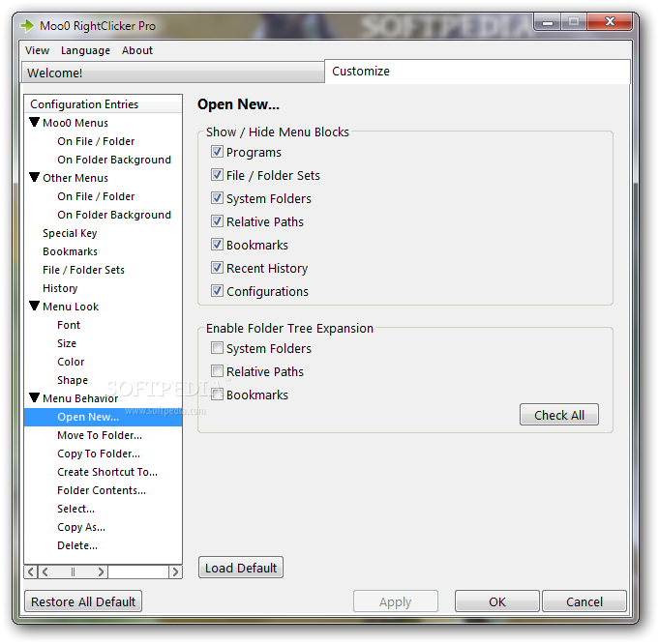659x644 pixels.
Task: Collapse the Menu Behavior tree node
Action: coord(35,397)
